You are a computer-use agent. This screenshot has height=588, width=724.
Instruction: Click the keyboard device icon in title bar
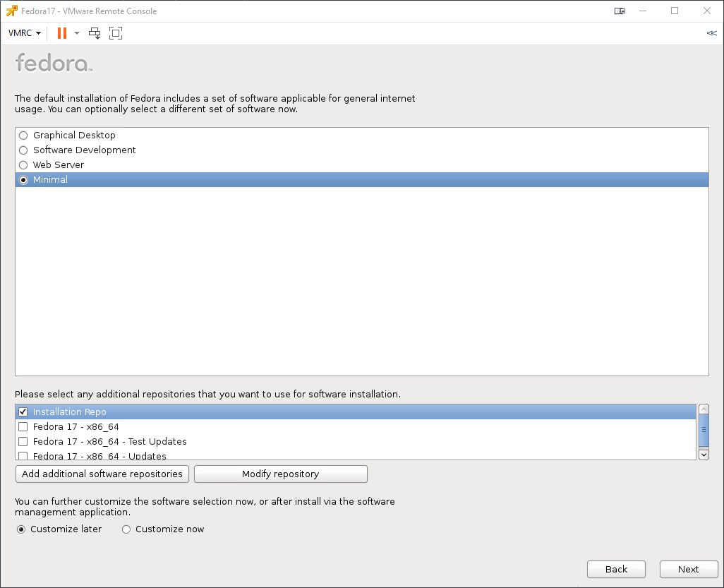(620, 11)
